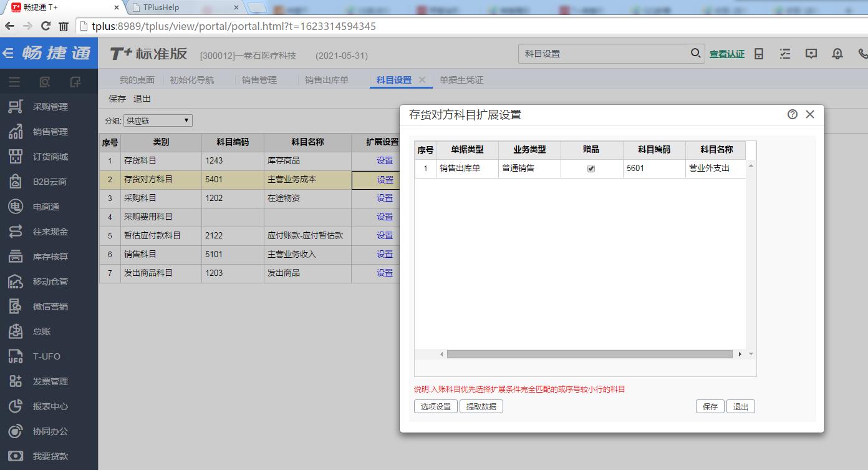Viewport: 868px width, 470px height.
Task: Open 采购管理 in the sidebar
Action: (49, 107)
